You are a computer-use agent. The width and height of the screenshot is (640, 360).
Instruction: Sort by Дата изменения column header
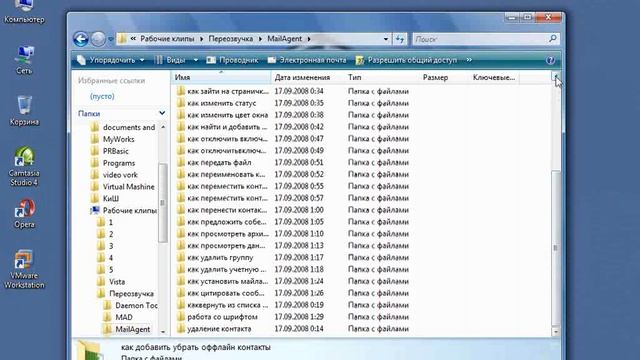[x=307, y=77]
